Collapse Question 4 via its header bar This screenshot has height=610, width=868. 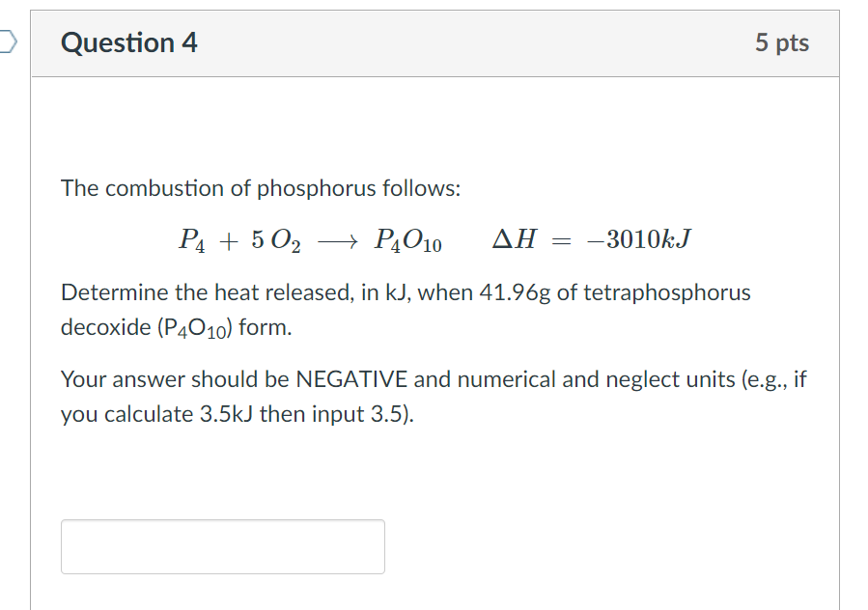(x=434, y=42)
